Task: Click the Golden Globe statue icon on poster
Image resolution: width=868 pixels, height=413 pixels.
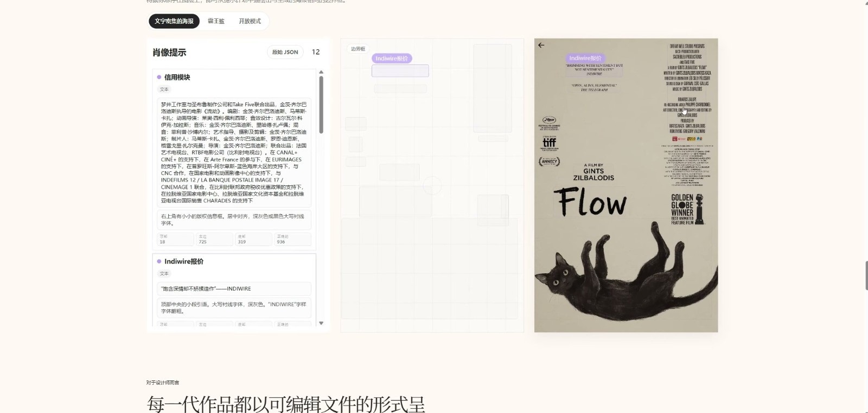Action: (x=699, y=209)
